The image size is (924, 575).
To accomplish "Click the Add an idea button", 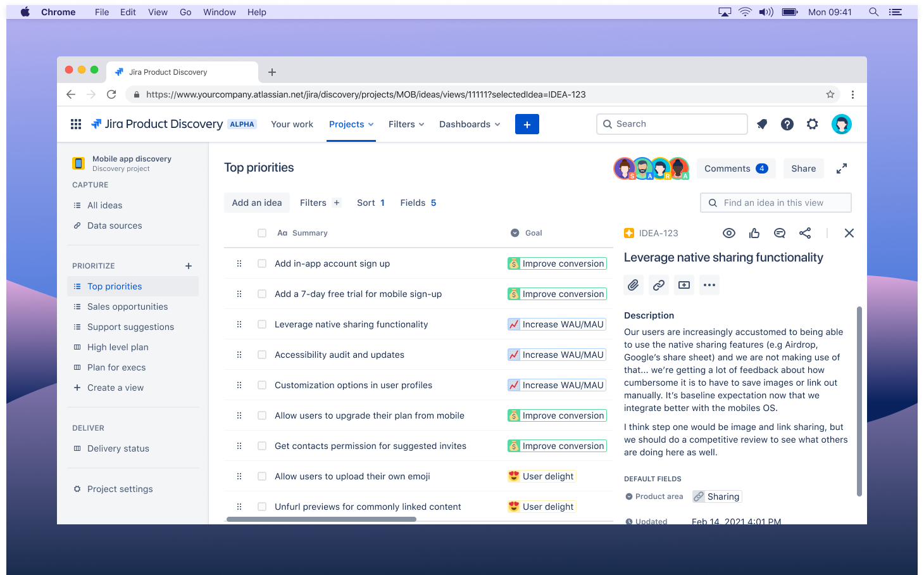I will 257,203.
